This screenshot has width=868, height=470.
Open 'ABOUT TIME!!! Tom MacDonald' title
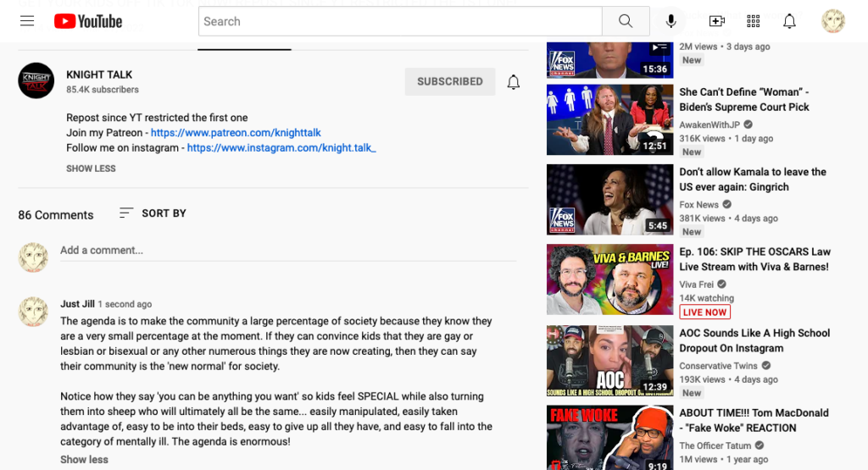click(754, 420)
